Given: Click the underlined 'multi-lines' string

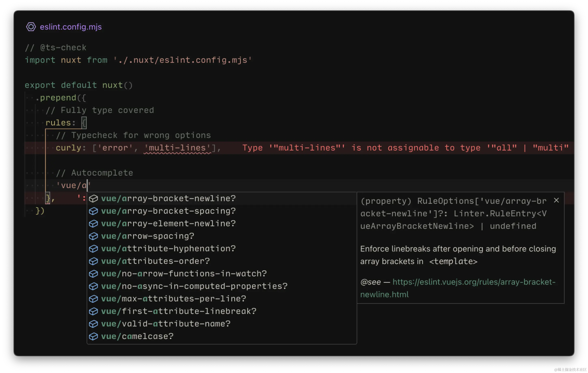Looking at the screenshot, I should point(177,148).
